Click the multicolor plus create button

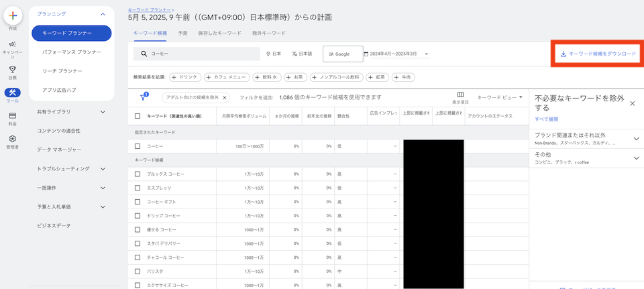pos(13,15)
